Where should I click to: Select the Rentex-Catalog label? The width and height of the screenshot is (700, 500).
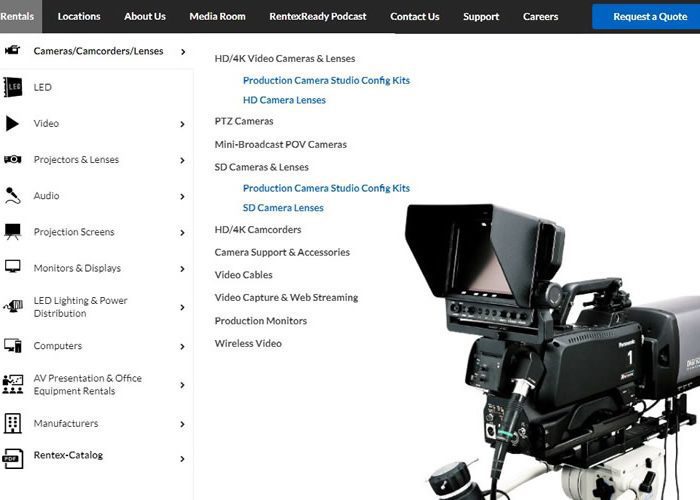[x=68, y=455]
